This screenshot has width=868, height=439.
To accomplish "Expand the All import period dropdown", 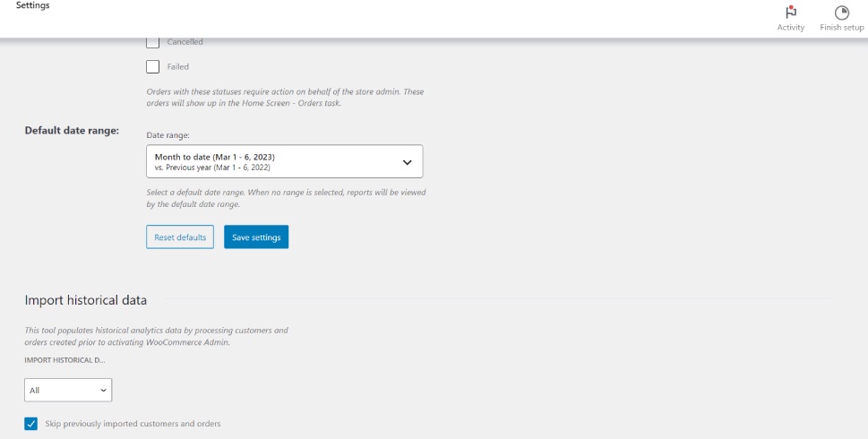I will (68, 391).
